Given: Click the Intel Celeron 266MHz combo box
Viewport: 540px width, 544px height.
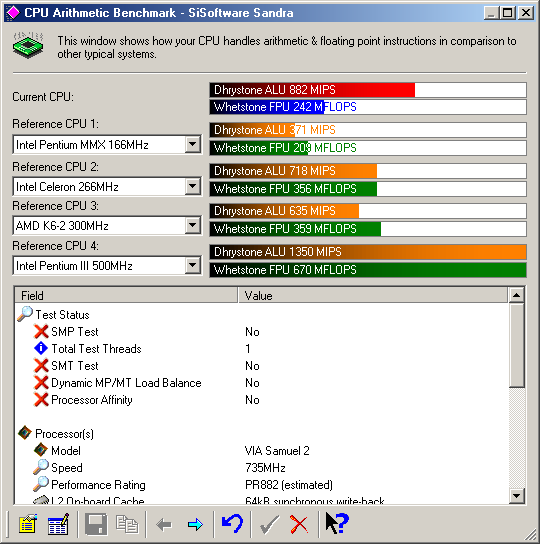Looking at the screenshot, I should point(107,187).
